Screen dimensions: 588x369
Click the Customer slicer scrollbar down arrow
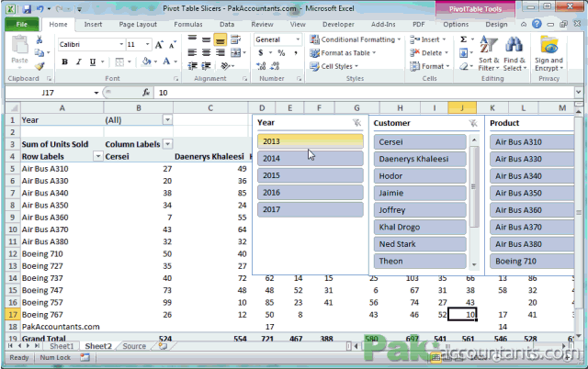pyautogui.click(x=474, y=264)
